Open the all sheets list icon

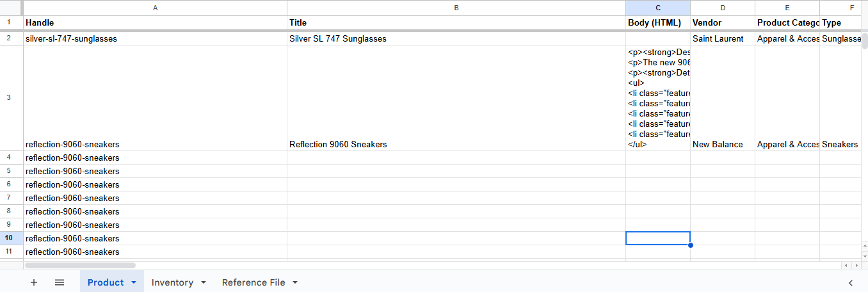pyautogui.click(x=60, y=282)
